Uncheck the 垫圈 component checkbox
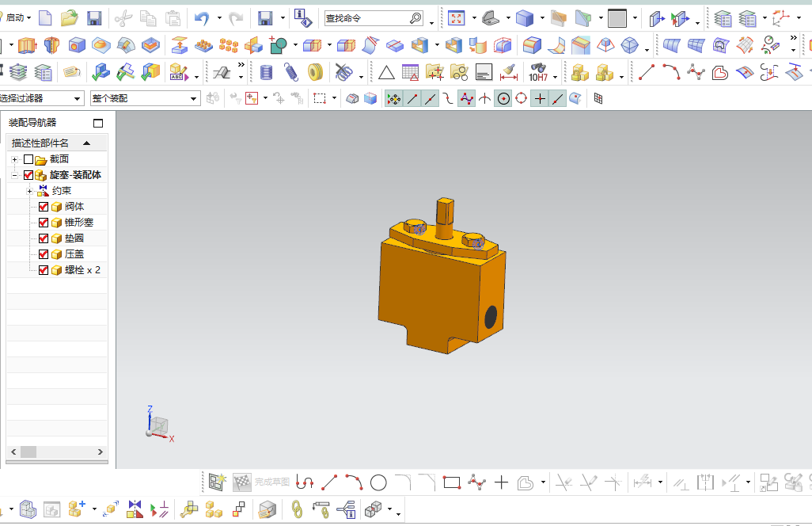 (44, 238)
